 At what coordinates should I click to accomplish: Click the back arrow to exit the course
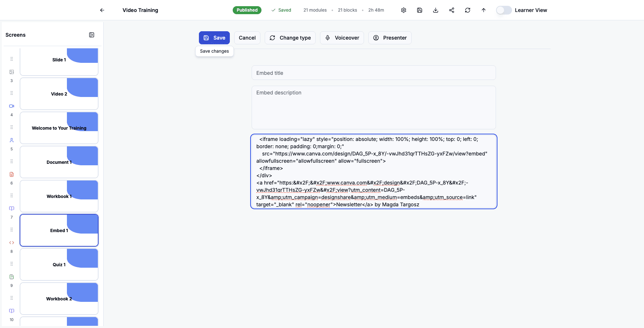coord(102,10)
